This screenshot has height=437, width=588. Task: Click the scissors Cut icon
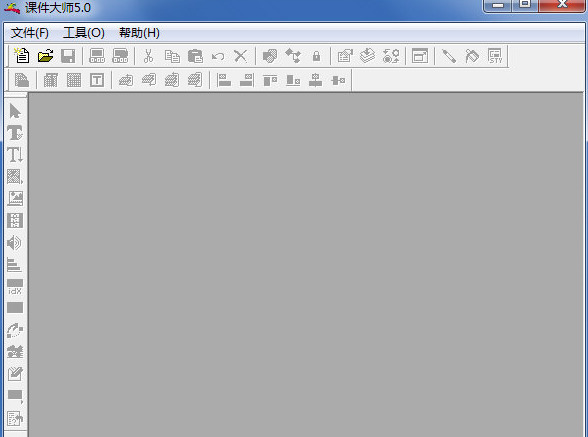tap(148, 56)
